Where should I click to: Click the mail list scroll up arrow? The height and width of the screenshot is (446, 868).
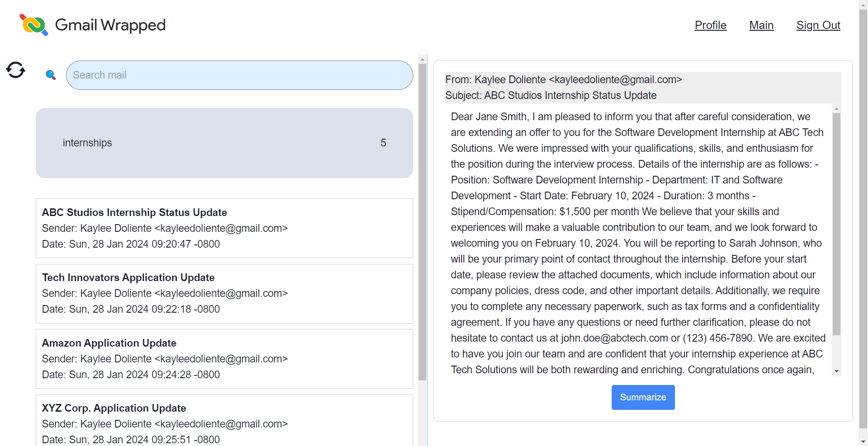point(423,59)
